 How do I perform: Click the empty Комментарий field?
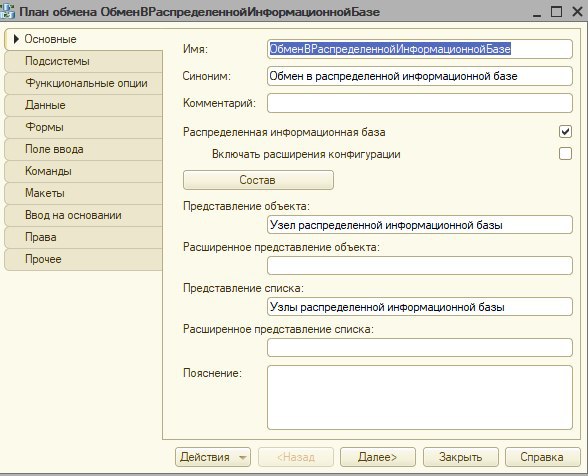pyautogui.click(x=420, y=103)
